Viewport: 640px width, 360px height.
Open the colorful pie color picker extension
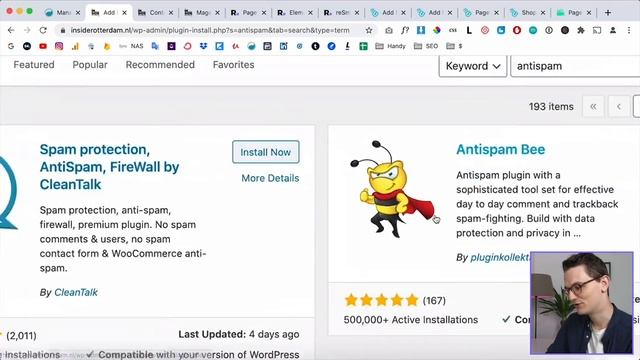pyautogui.click(x=437, y=30)
